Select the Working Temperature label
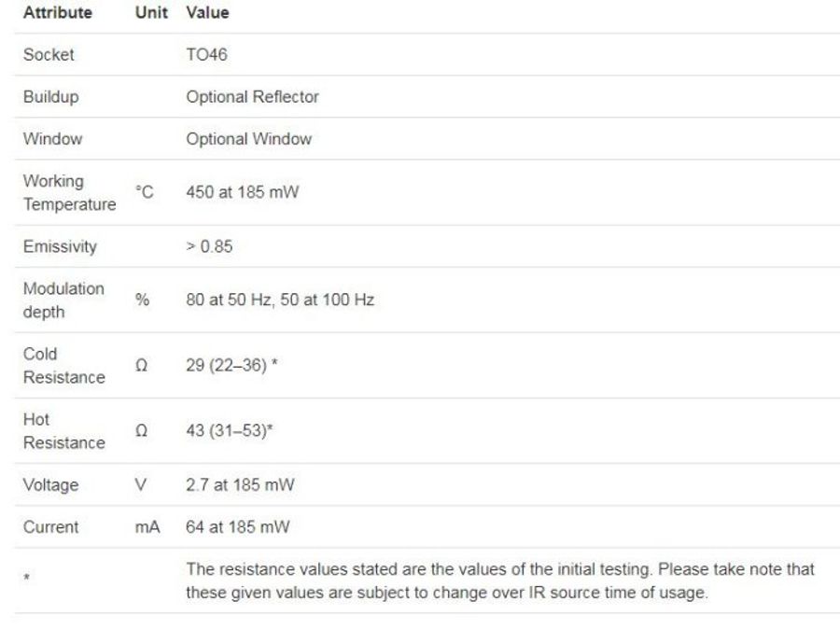 coord(69,192)
